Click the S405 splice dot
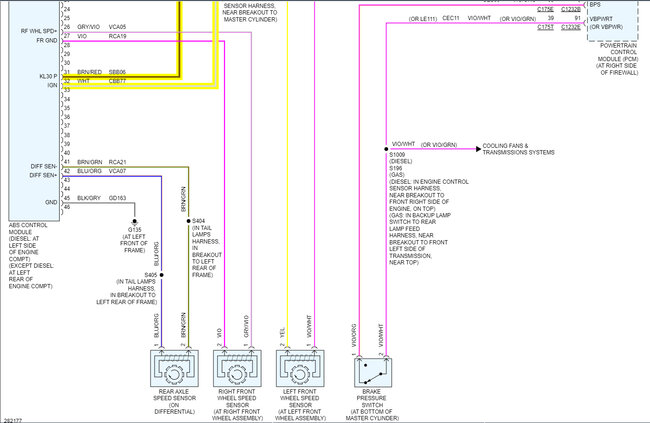The width and height of the screenshot is (650, 423). click(x=162, y=275)
